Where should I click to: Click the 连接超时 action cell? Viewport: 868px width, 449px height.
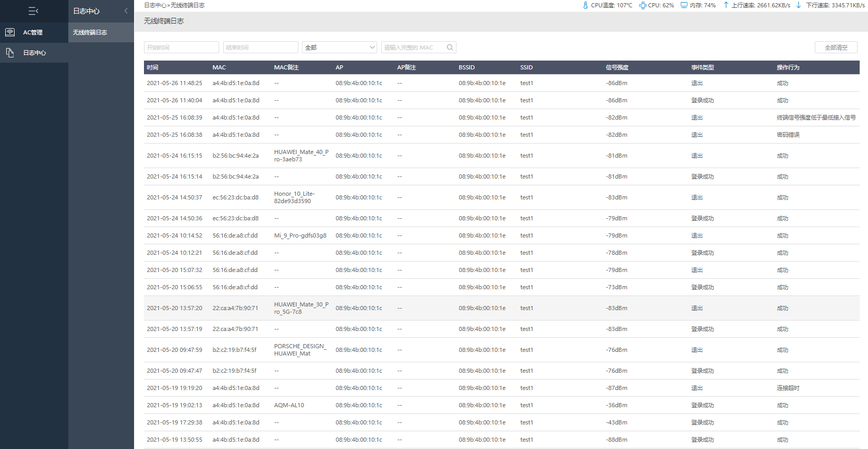(788, 388)
